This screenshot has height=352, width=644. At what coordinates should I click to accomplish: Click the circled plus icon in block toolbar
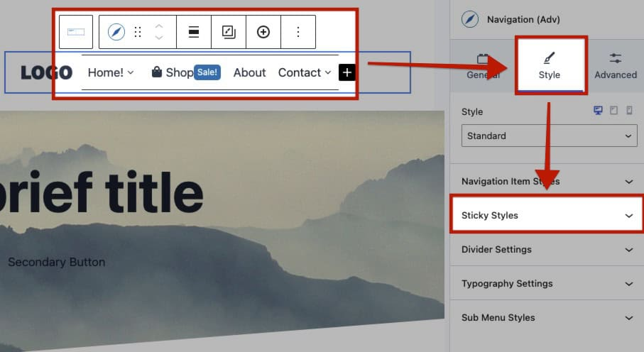point(263,32)
